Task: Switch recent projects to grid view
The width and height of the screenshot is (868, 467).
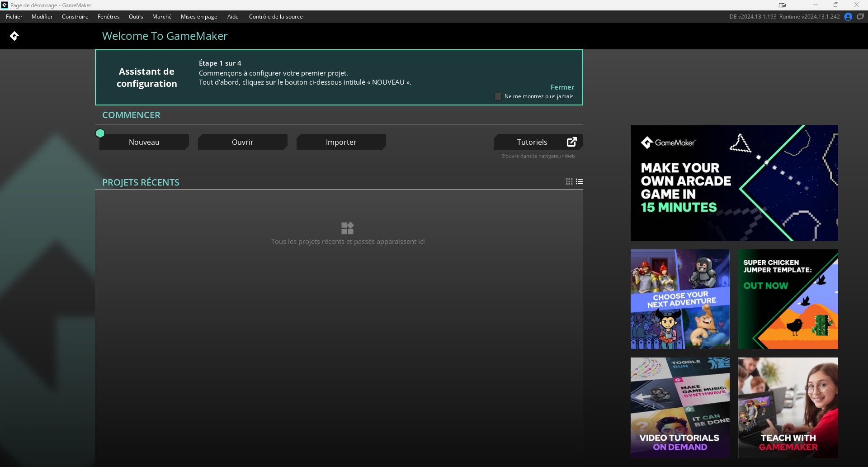Action: [x=569, y=181]
